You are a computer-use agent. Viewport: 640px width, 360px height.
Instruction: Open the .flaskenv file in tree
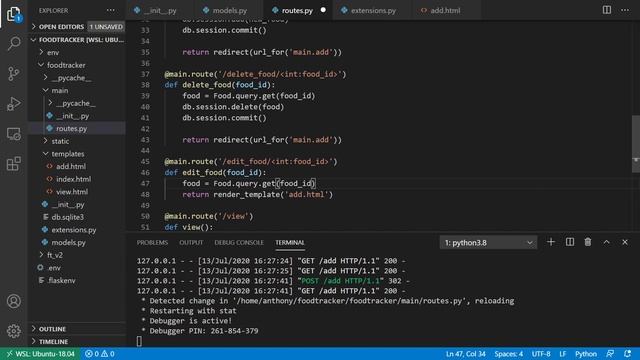(76, 280)
